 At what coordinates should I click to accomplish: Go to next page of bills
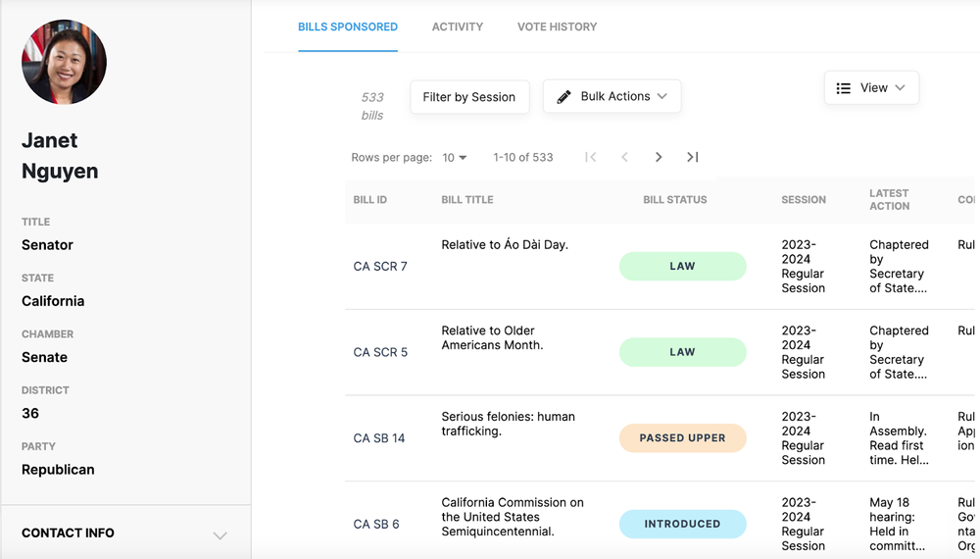[x=659, y=157]
